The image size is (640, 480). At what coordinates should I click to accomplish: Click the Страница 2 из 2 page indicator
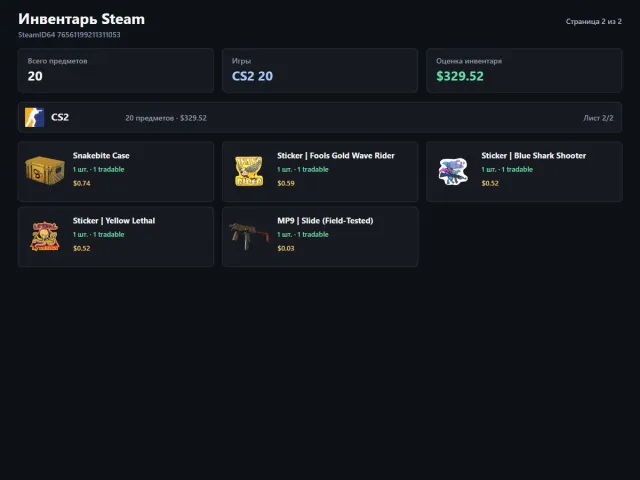593,21
